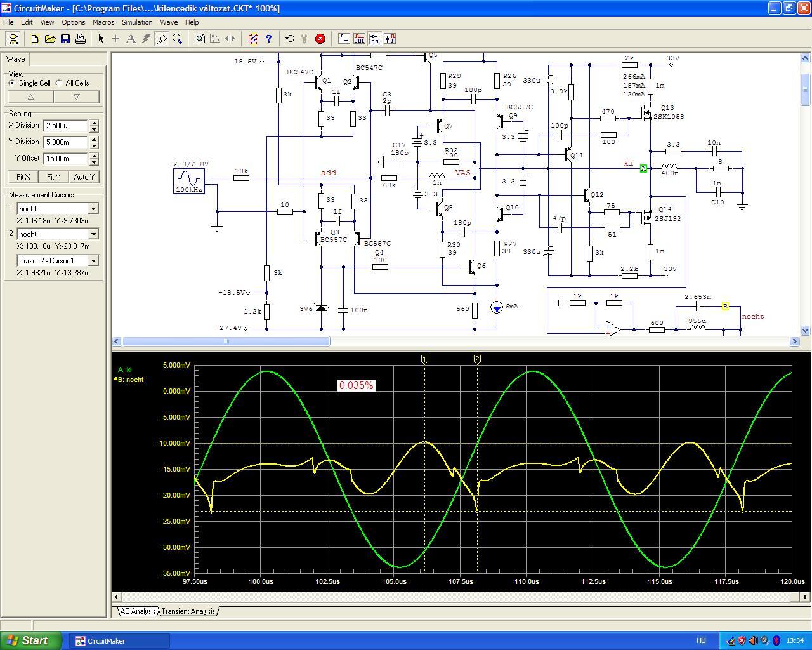
Task: Click the up triangle cell button
Action: [30, 97]
